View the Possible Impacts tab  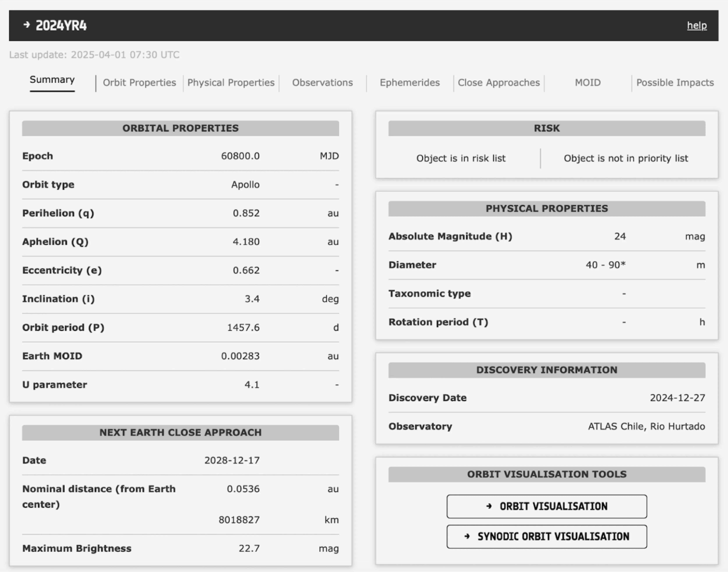tap(675, 83)
